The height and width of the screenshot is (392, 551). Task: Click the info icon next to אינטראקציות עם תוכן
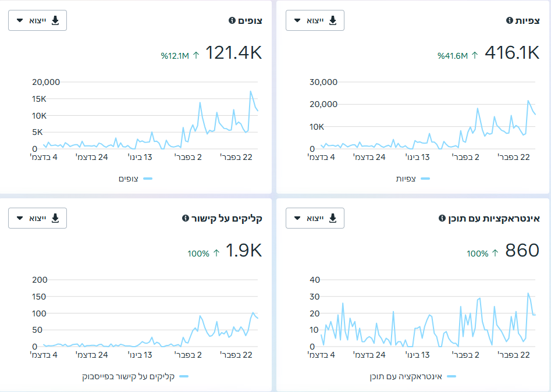(x=442, y=218)
